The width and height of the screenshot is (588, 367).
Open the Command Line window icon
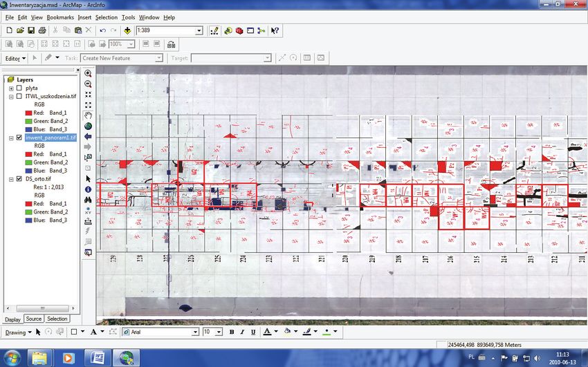click(250, 30)
